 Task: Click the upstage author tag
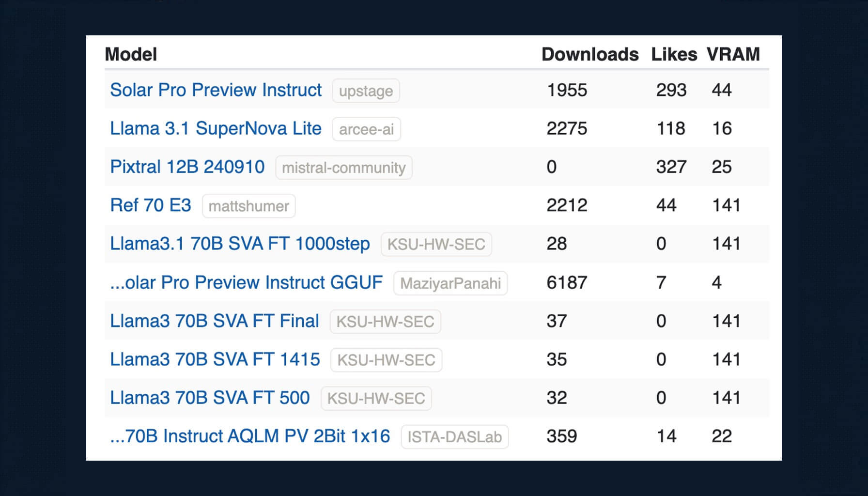366,91
